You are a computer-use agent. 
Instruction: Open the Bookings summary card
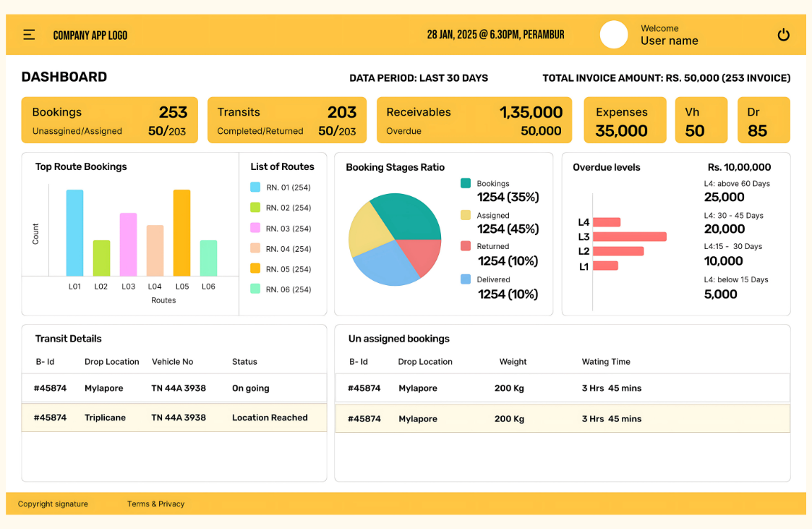pyautogui.click(x=109, y=120)
